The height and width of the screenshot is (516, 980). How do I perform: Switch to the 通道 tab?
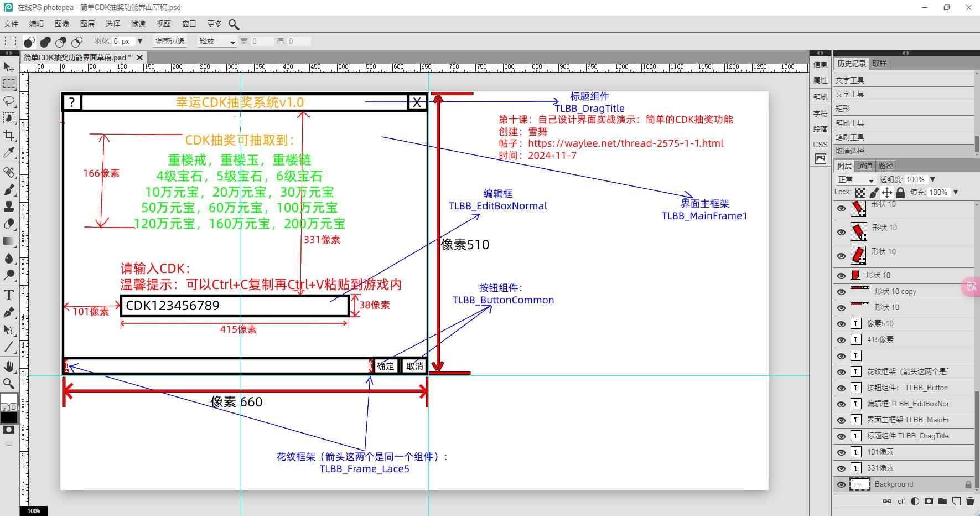point(865,166)
